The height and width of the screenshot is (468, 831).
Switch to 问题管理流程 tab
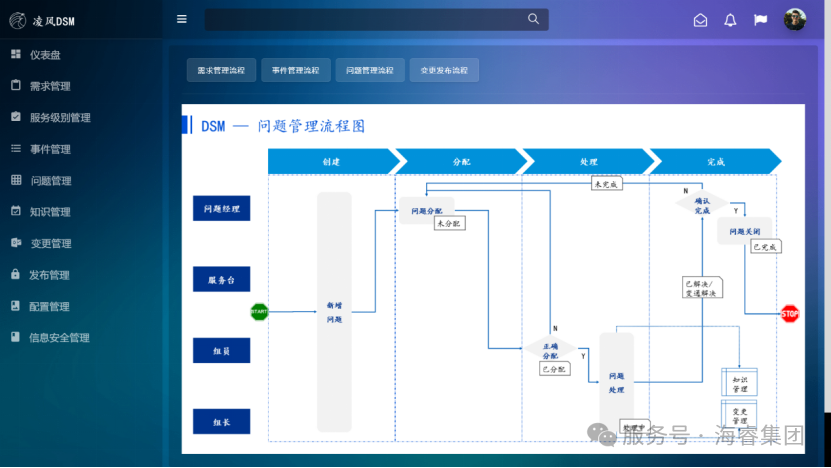(x=370, y=70)
